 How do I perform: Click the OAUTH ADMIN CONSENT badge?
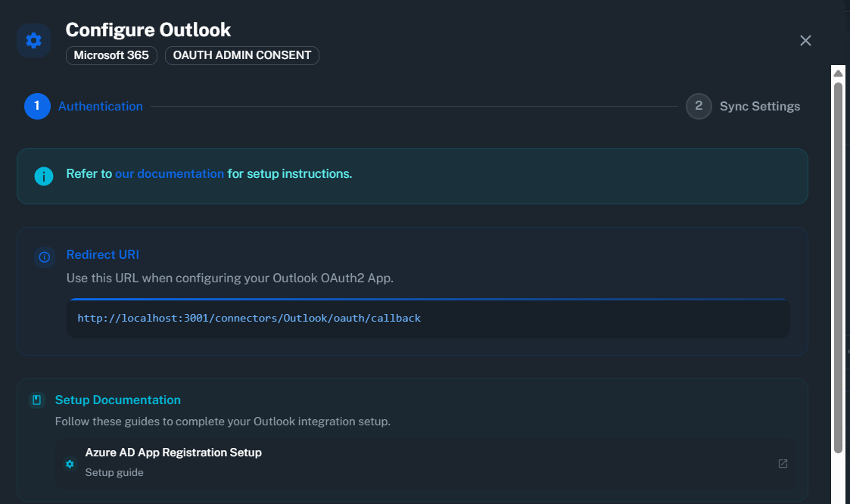[242, 55]
